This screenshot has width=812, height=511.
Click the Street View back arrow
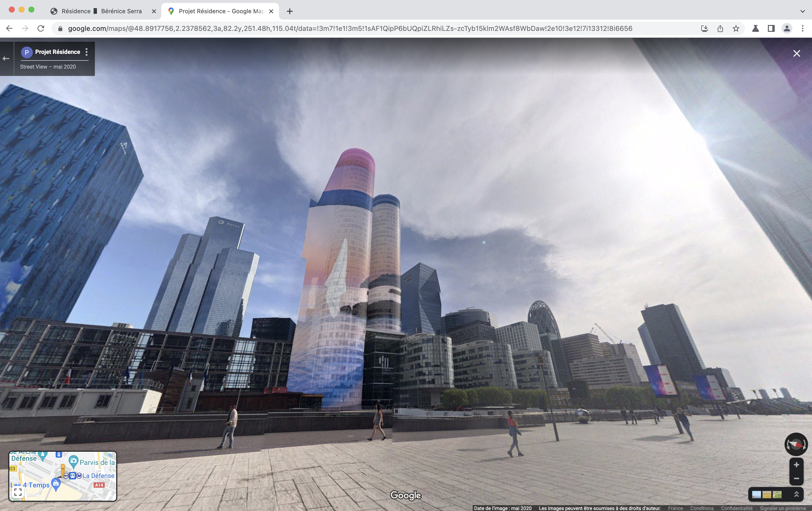[6, 59]
